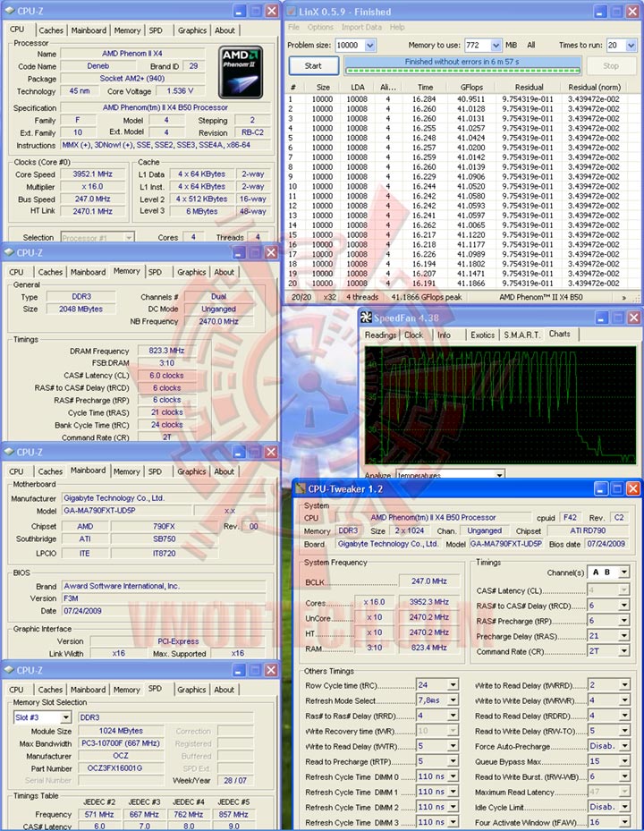644x831 pixels.
Task: Switch to Exotics tab in SpeedFan
Action: (x=482, y=335)
